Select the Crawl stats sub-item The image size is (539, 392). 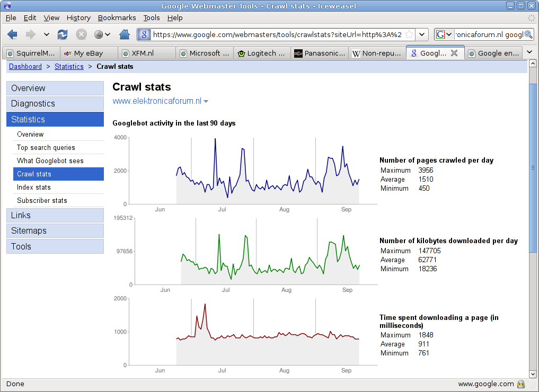coord(58,174)
